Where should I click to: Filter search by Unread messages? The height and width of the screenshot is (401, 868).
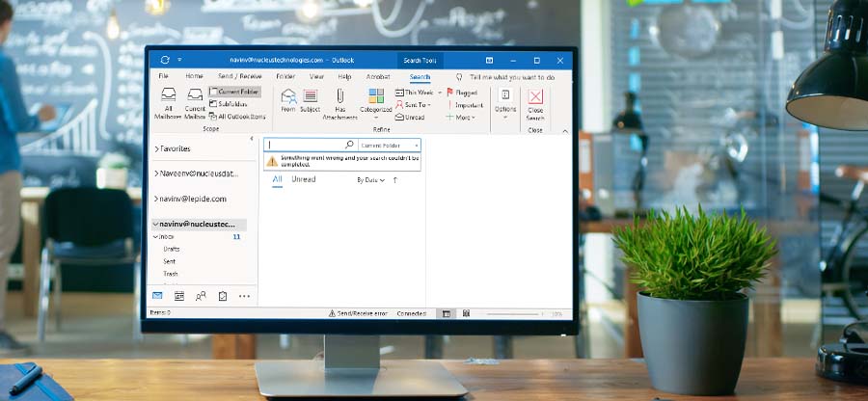[410, 118]
